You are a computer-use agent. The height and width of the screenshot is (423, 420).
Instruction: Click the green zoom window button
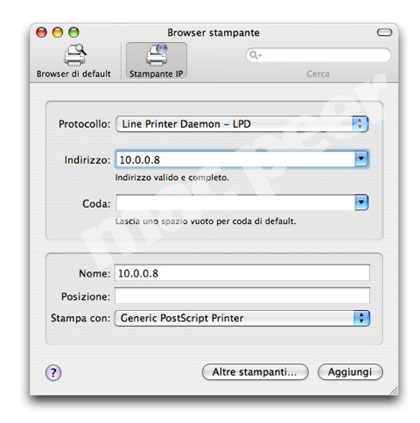[74, 32]
